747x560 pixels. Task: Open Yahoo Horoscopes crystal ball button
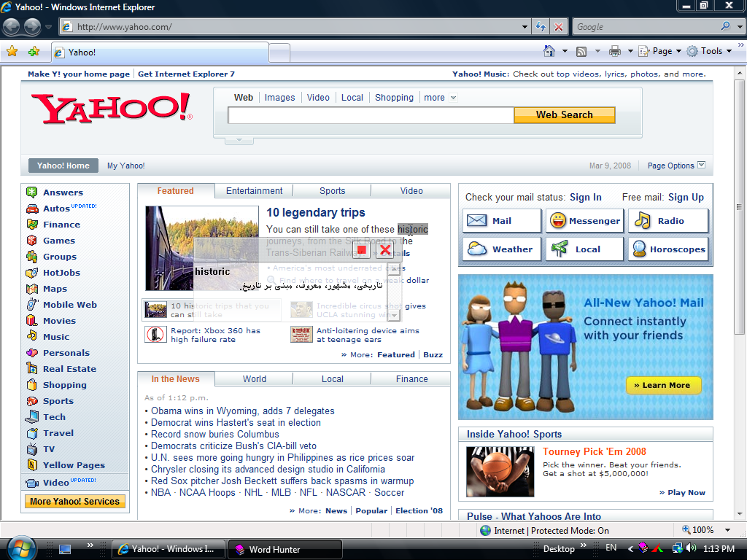[668, 249]
